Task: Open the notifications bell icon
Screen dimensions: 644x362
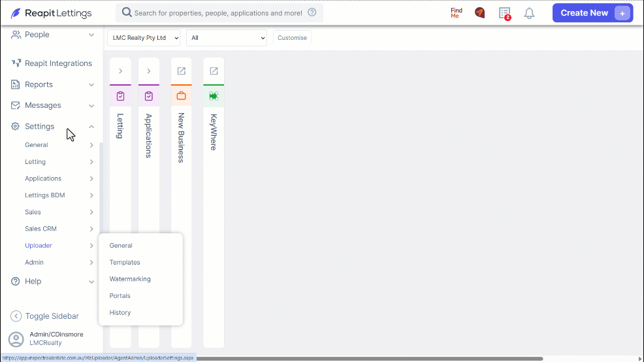Action: 529,13
